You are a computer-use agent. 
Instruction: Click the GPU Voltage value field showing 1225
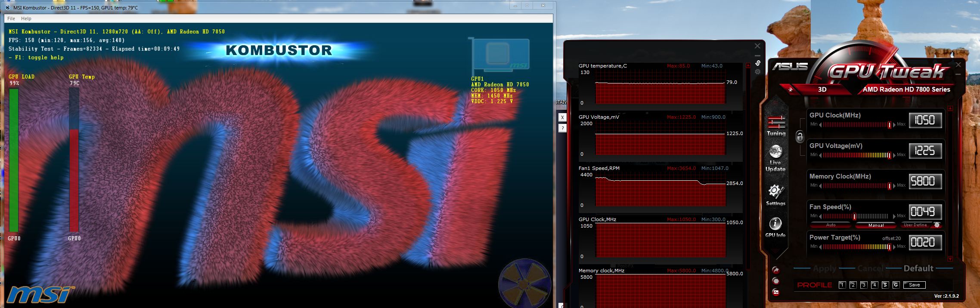click(x=925, y=151)
